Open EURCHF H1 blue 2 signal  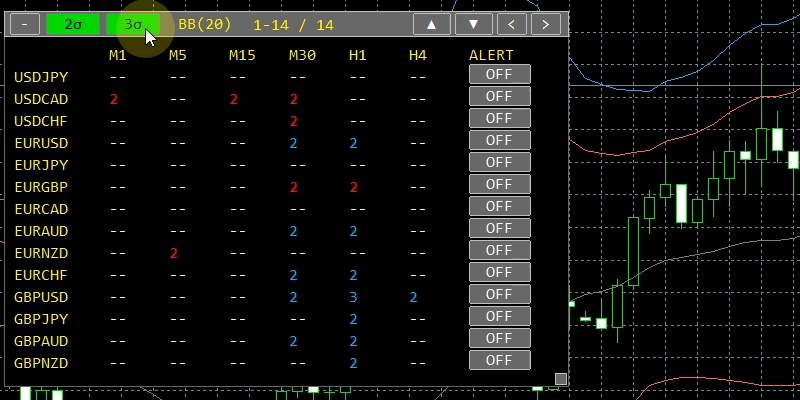click(354, 275)
